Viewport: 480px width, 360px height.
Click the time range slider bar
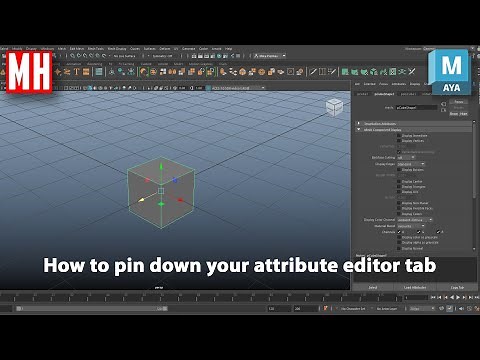pyautogui.click(x=92, y=309)
